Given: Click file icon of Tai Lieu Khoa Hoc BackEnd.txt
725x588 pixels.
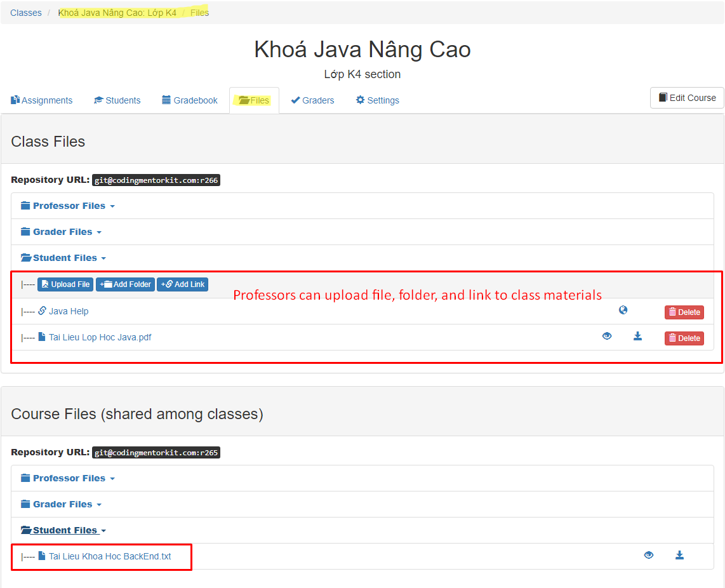Looking at the screenshot, I should [x=42, y=556].
